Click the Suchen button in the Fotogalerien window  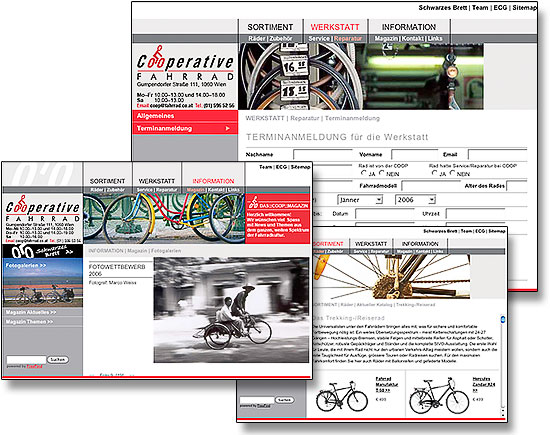(x=58, y=360)
